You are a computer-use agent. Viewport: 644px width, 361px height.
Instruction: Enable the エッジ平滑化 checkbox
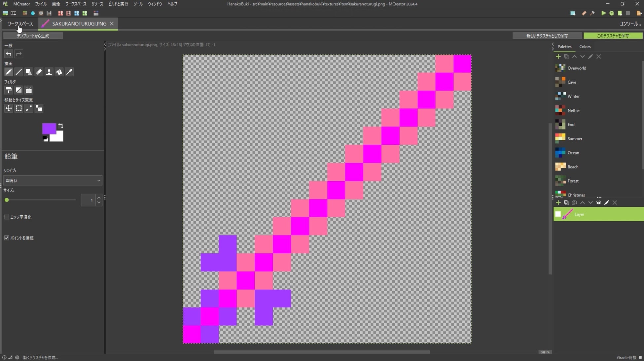tap(7, 217)
